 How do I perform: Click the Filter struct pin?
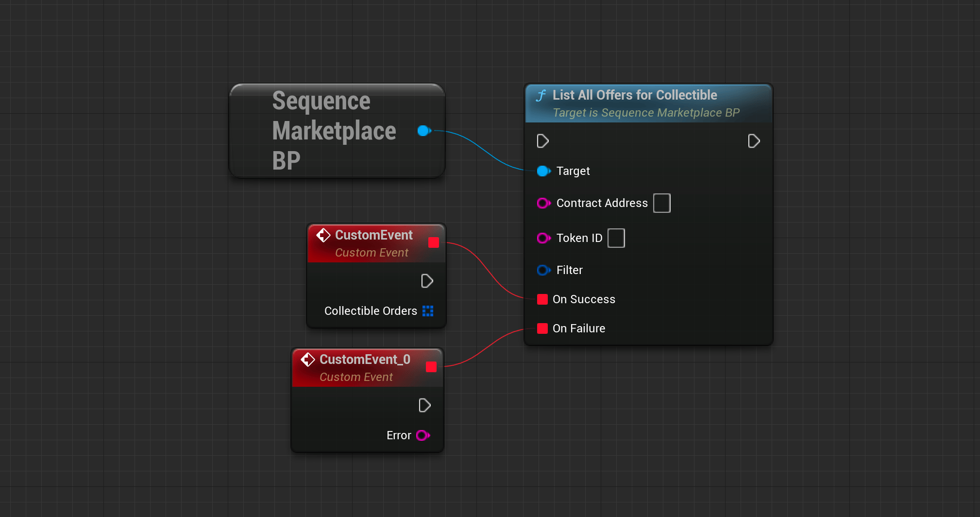point(543,270)
